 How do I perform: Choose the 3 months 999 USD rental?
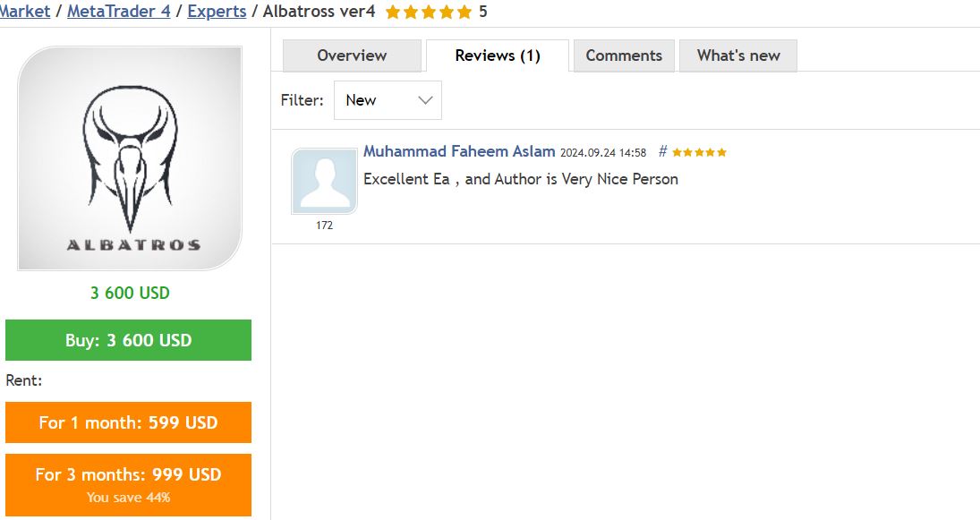coord(128,483)
